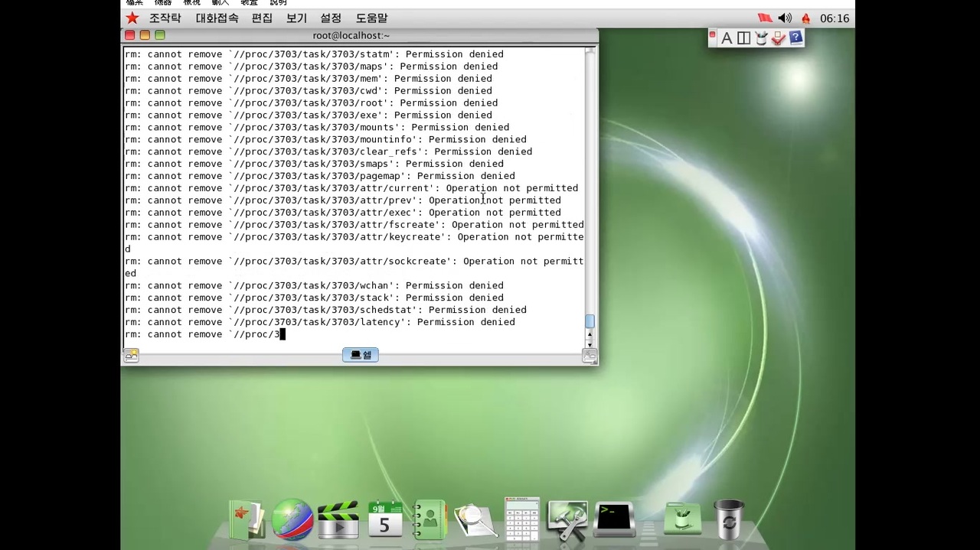Click the split-pane icon in the widget panel
Image resolution: width=980 pixels, height=550 pixels.
[x=743, y=37]
